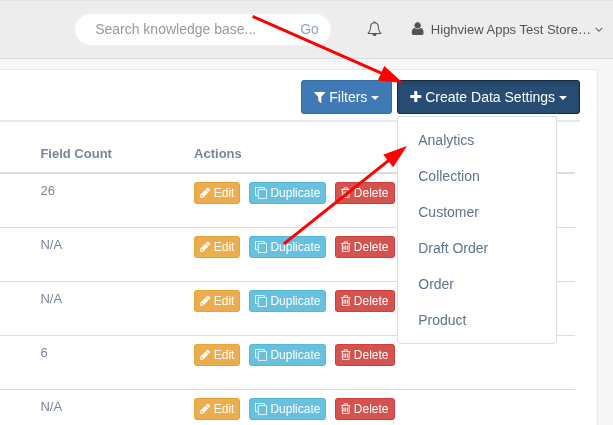Expand the Filters dropdown

346,97
